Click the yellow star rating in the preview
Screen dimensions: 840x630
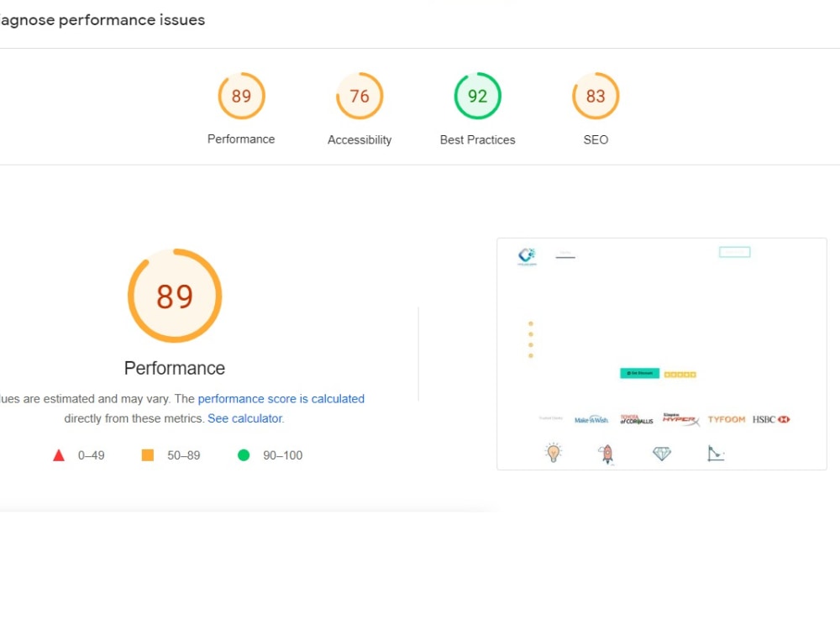pos(680,375)
